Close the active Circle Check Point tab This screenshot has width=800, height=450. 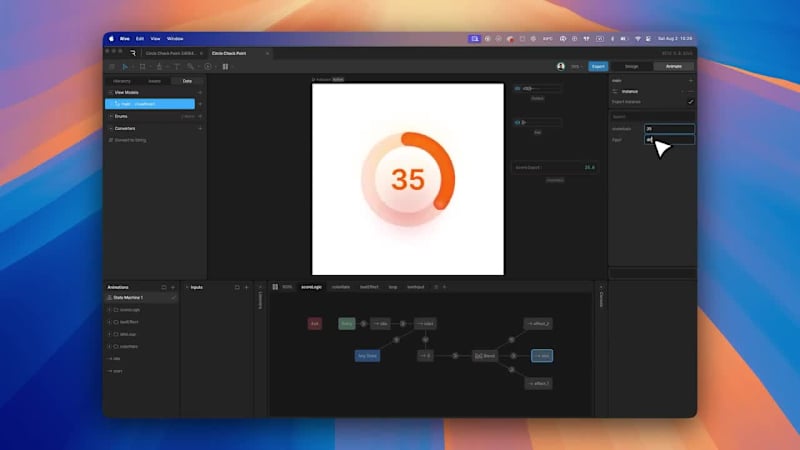point(267,53)
